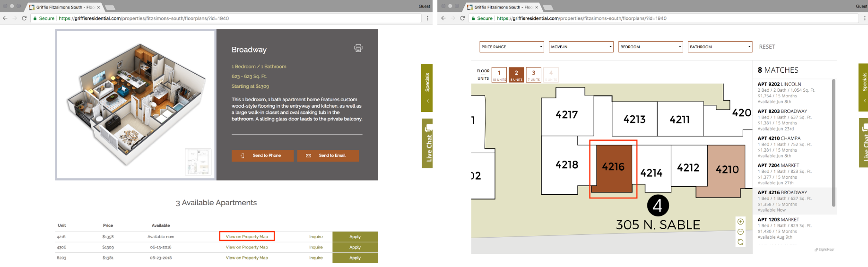This screenshot has height=267, width=868.
Task: Go back in the right browser window
Action: point(443,18)
